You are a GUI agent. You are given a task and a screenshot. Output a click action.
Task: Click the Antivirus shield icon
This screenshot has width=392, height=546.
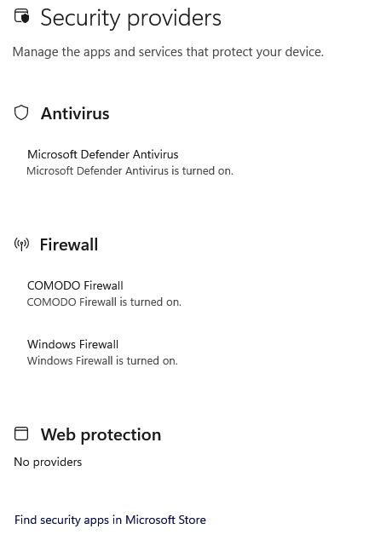click(21, 112)
